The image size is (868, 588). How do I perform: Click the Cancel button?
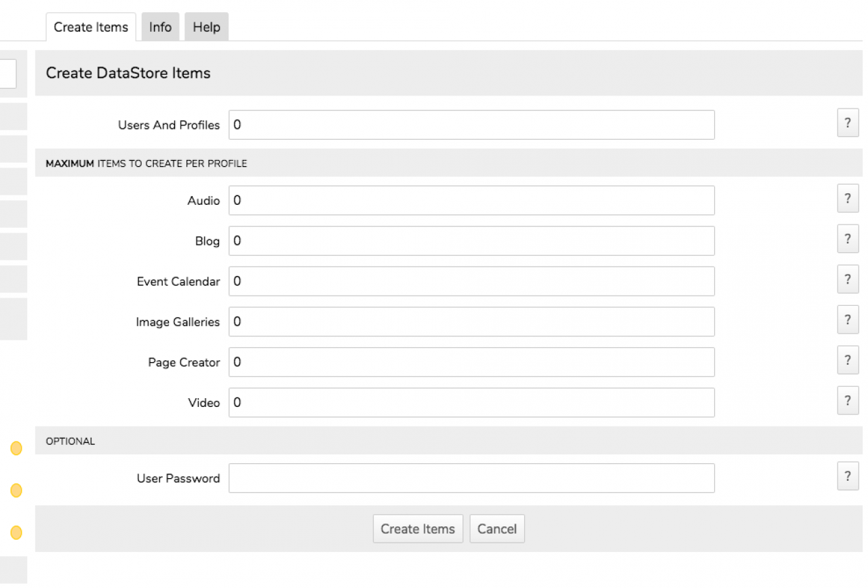pyautogui.click(x=497, y=529)
